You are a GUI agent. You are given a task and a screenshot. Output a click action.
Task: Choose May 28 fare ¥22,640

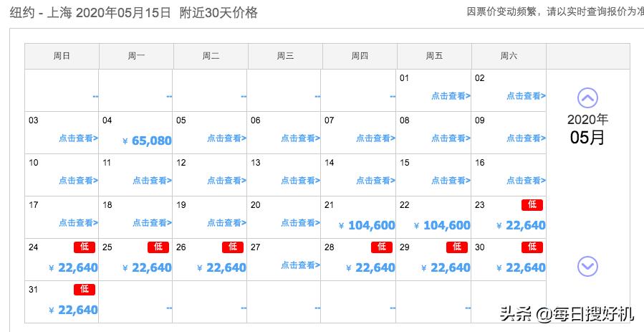pos(370,268)
